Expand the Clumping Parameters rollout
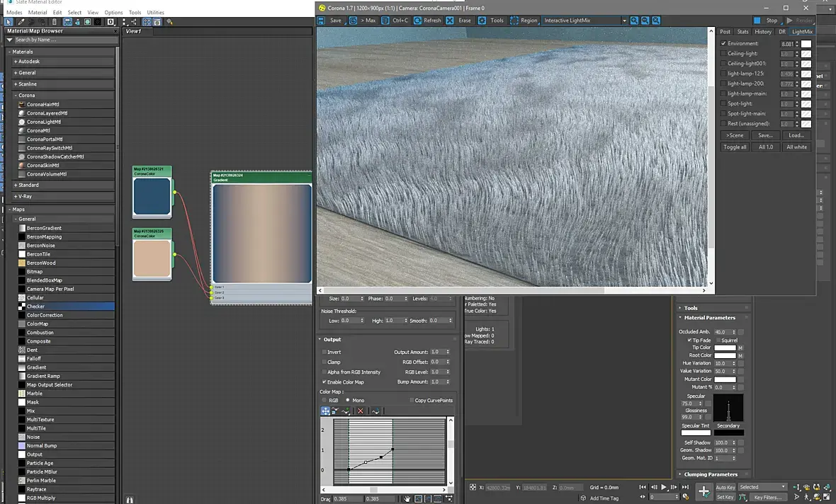This screenshot has width=836, height=504. (x=711, y=474)
